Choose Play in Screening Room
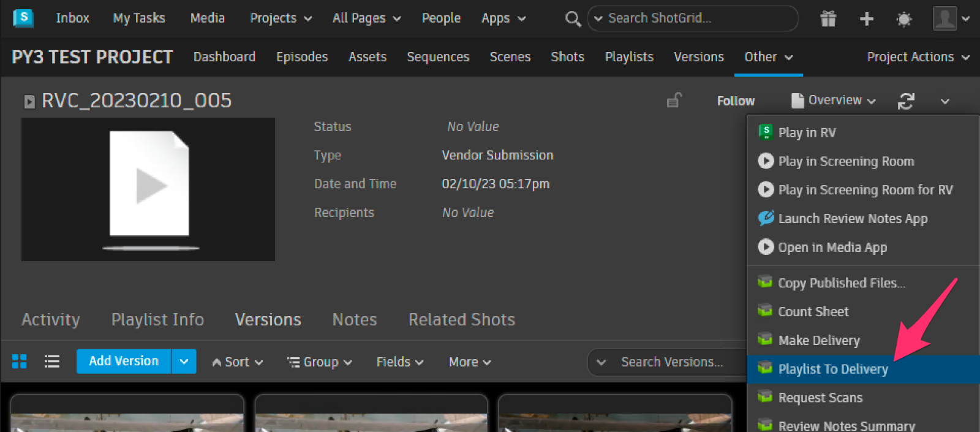Viewport: 980px width, 432px height. [x=863, y=161]
